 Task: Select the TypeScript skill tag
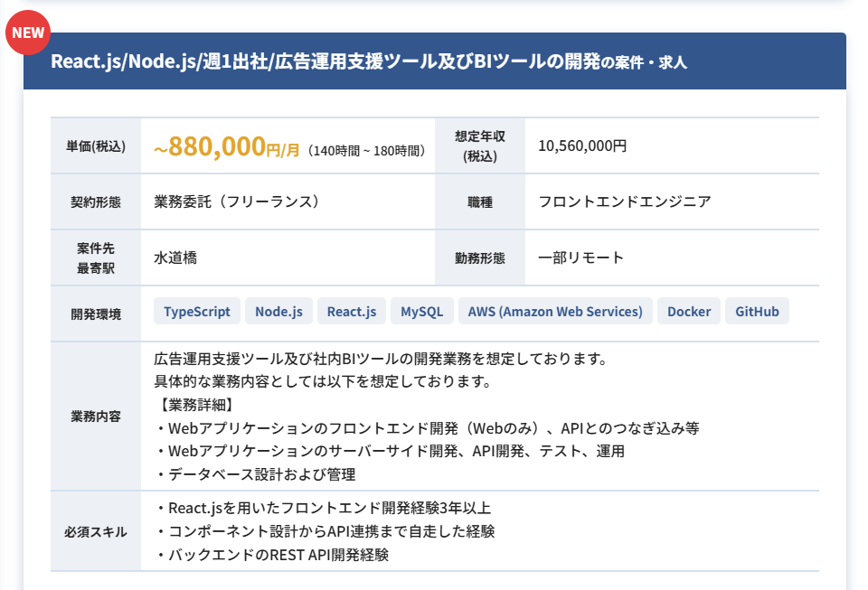click(x=197, y=312)
